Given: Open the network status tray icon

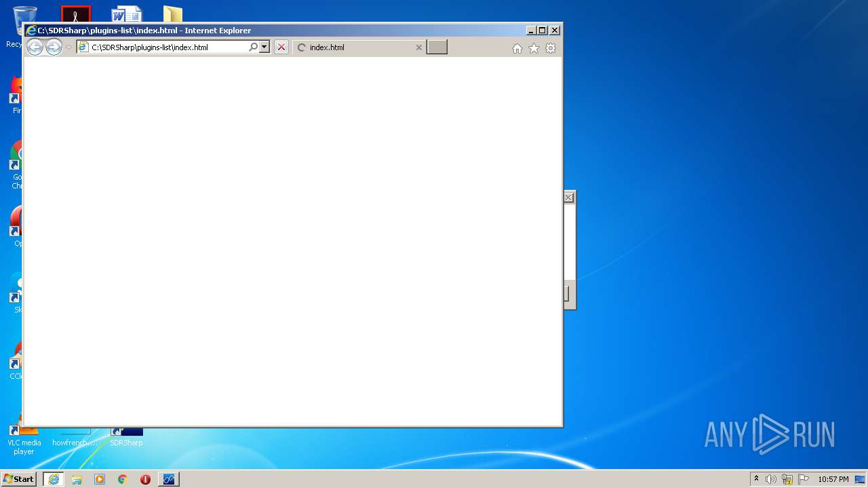Looking at the screenshot, I should pyautogui.click(x=787, y=479).
